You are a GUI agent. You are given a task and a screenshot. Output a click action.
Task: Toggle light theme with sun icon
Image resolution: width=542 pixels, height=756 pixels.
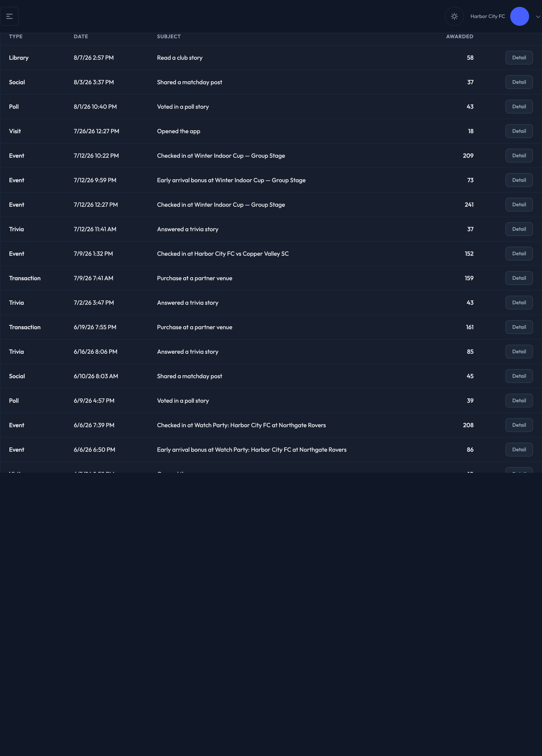coord(454,16)
